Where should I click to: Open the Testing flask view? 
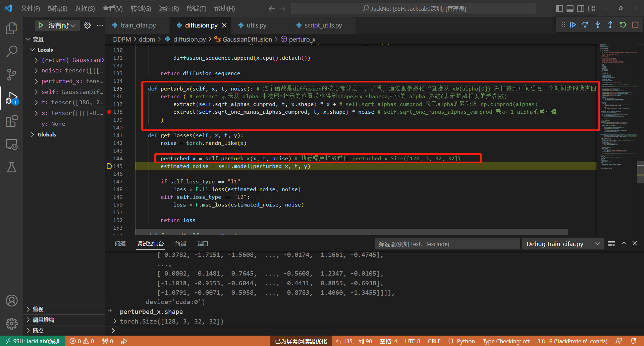coord(11,167)
